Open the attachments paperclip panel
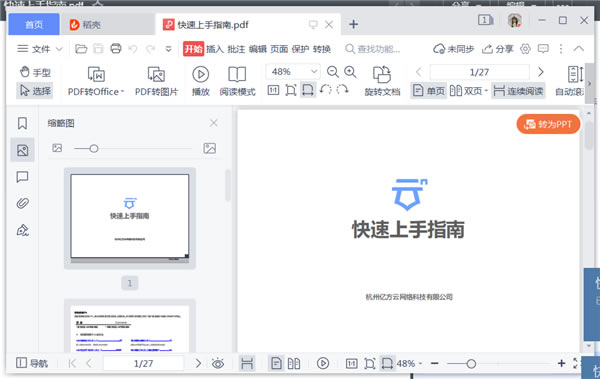Image resolution: width=600 pixels, height=379 pixels. (x=23, y=203)
